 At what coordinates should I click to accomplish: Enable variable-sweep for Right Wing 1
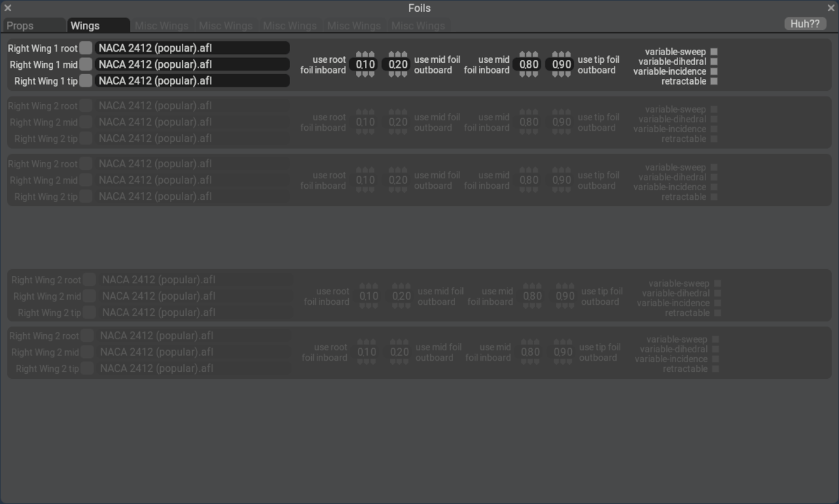(x=714, y=52)
